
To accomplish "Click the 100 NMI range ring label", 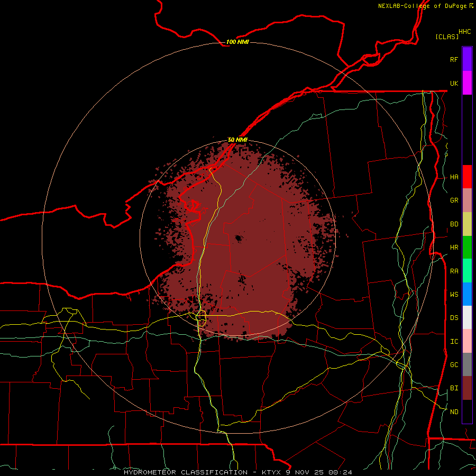I will (237, 42).
